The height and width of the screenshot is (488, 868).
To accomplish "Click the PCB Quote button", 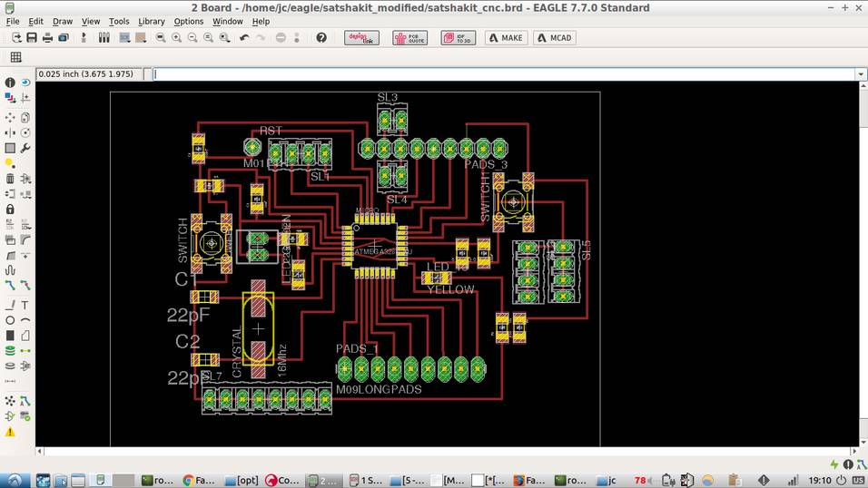I will tap(409, 37).
